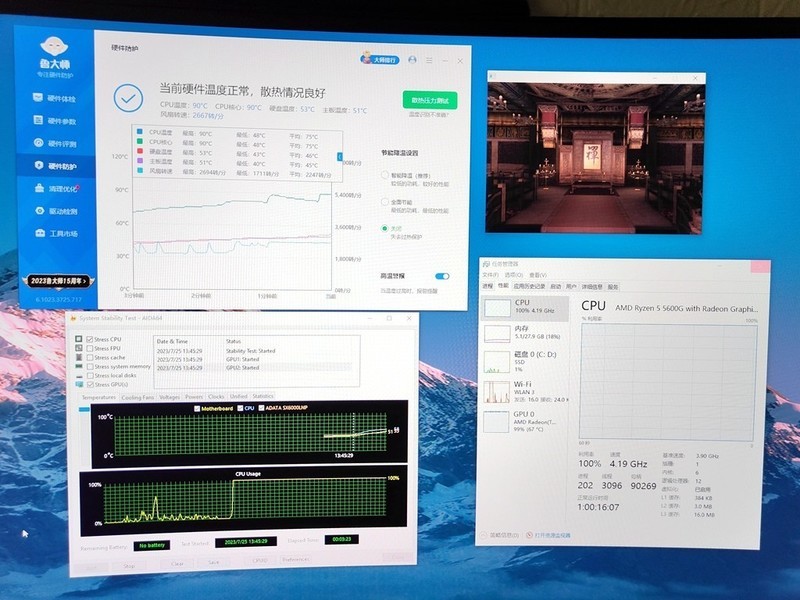Click the Stop button in AIDA64
The width and height of the screenshot is (800, 600).
pyautogui.click(x=129, y=566)
